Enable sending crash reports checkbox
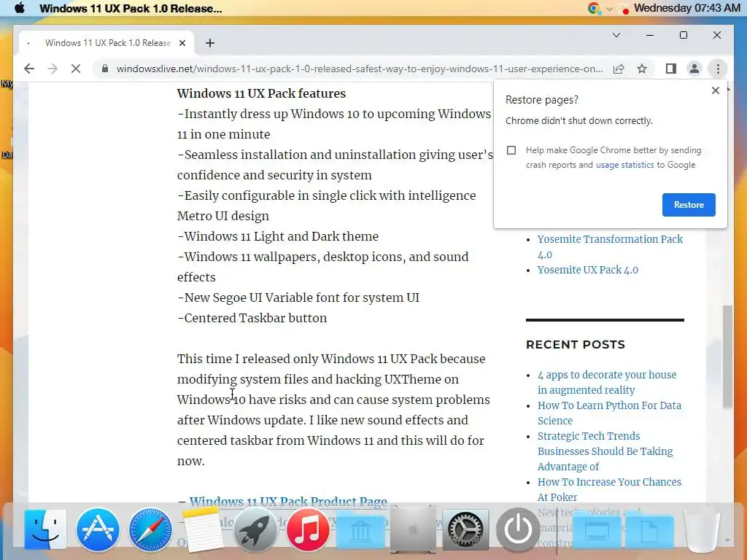Screen dimensions: 747x560 click(511, 150)
